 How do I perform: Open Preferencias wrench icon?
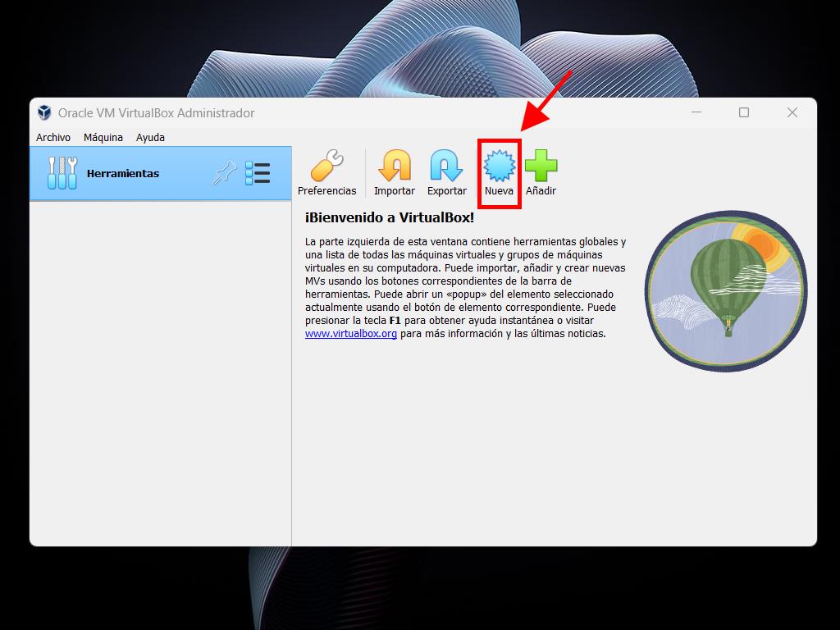(326, 167)
